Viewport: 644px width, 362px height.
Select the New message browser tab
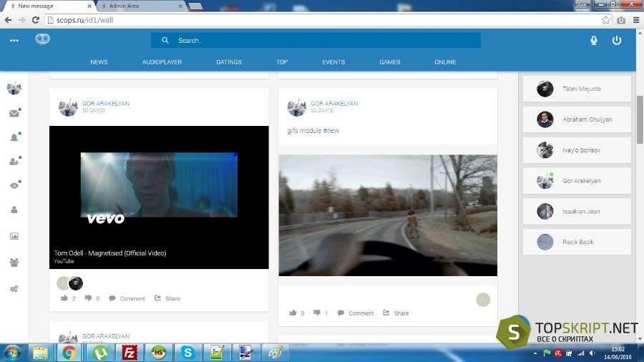point(50,6)
